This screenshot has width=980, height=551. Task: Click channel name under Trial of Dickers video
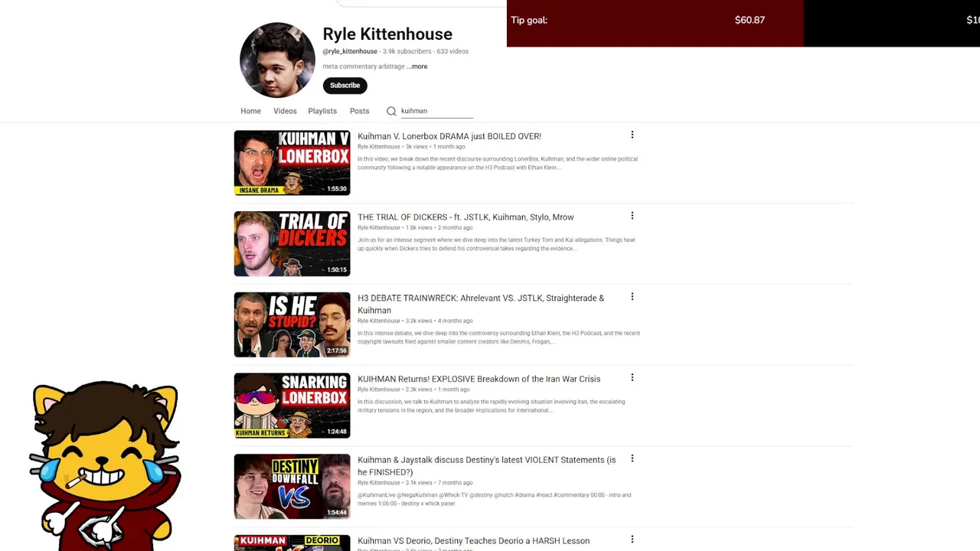click(379, 228)
